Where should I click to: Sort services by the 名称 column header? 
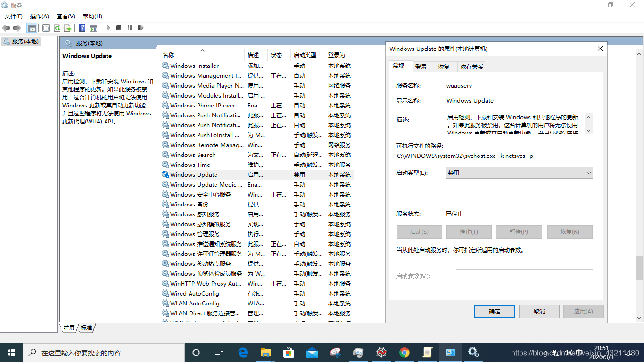click(203, 55)
